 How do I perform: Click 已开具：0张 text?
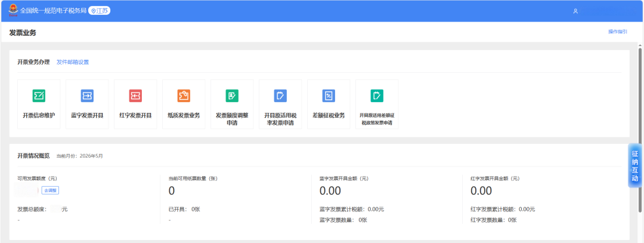tap(184, 210)
